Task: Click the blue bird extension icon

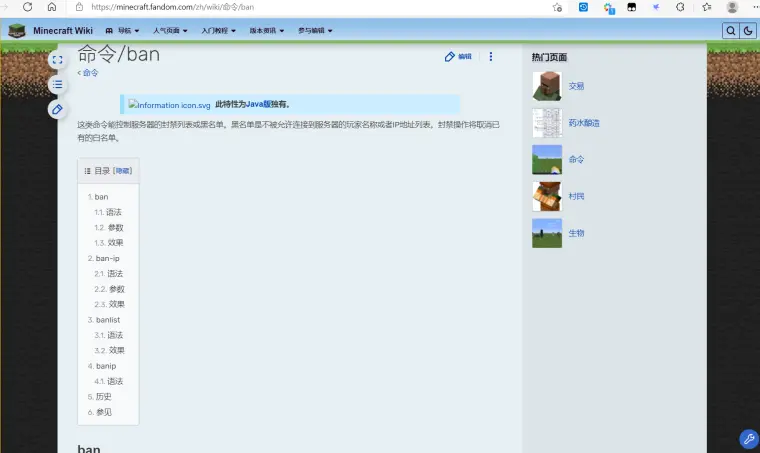Action: [x=656, y=7]
